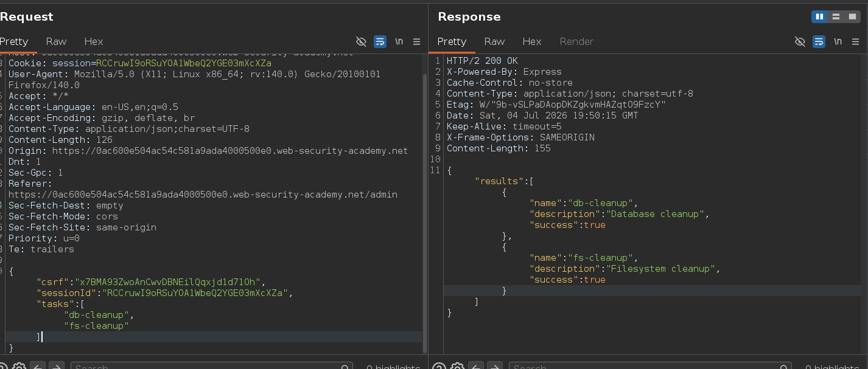Screen dimensions: 868x369
Task: Focus the Request panel search field
Action: click(212, 367)
